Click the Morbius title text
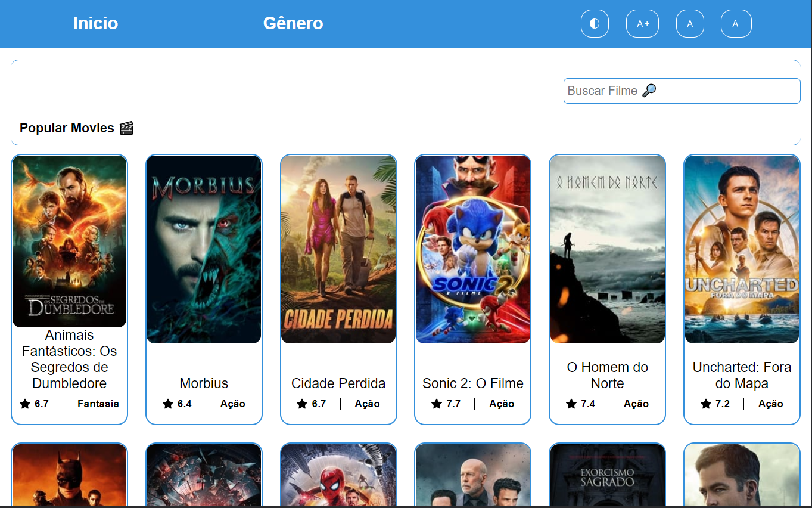 coord(204,383)
